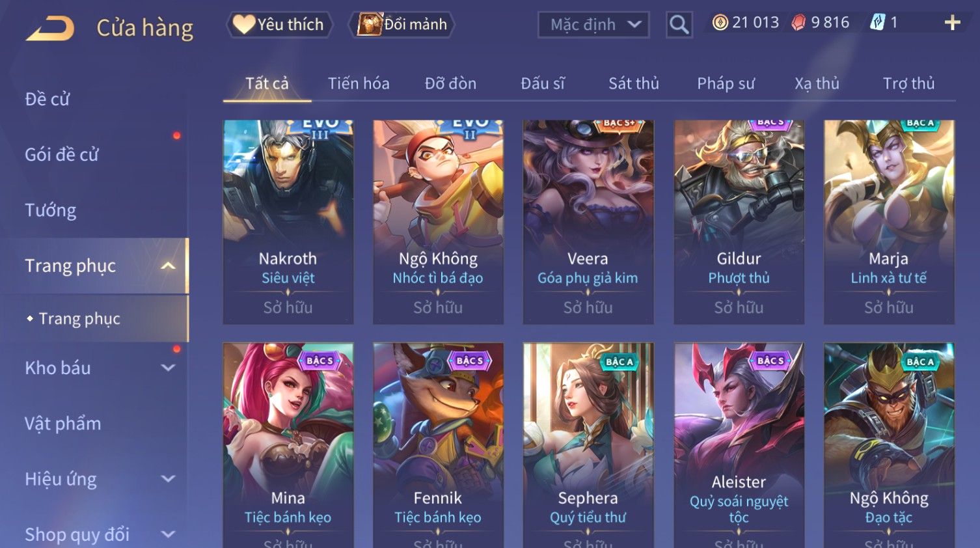Select the Tiến hóa tab
The height and width of the screenshot is (548, 980).
click(x=359, y=83)
